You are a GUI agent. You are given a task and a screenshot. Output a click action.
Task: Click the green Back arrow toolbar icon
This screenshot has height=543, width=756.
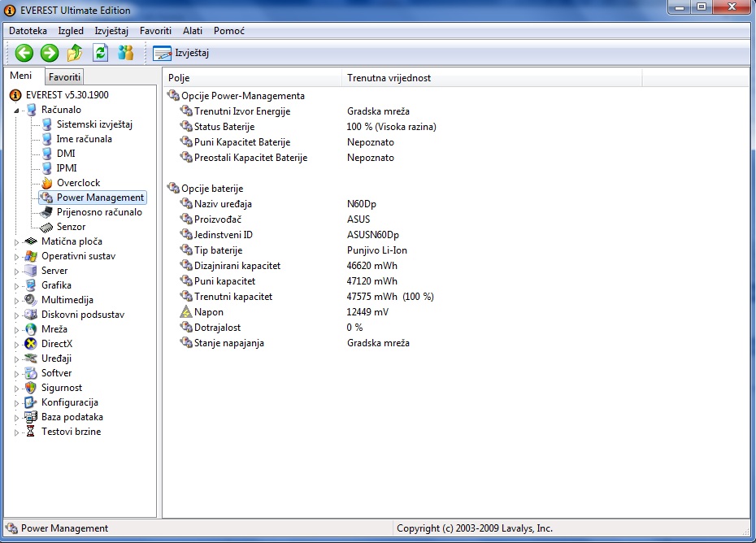(x=24, y=54)
